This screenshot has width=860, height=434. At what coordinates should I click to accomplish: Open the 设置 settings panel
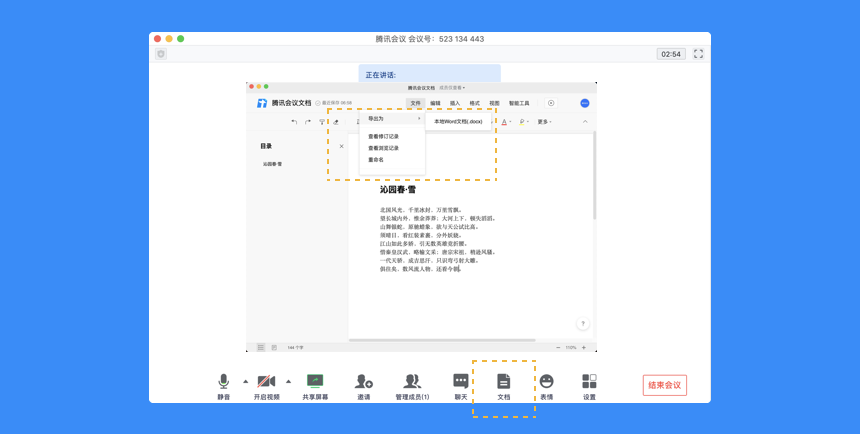pyautogui.click(x=589, y=386)
